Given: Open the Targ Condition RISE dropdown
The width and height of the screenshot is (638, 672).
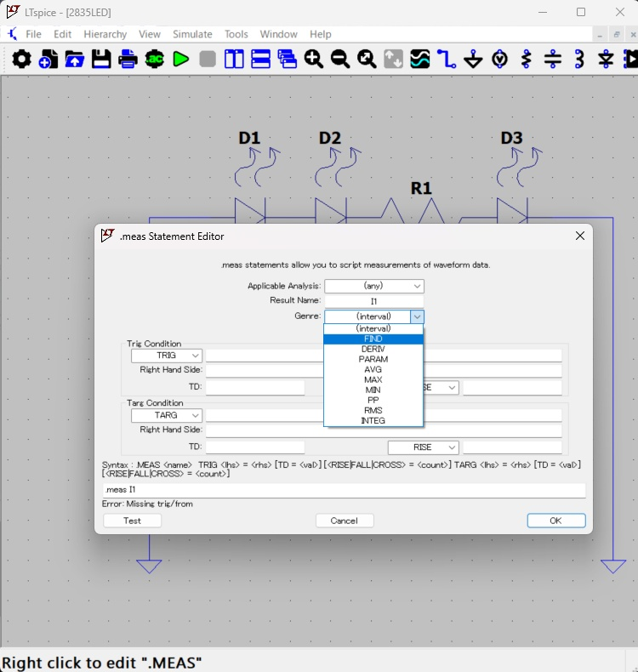Looking at the screenshot, I should pos(424,447).
